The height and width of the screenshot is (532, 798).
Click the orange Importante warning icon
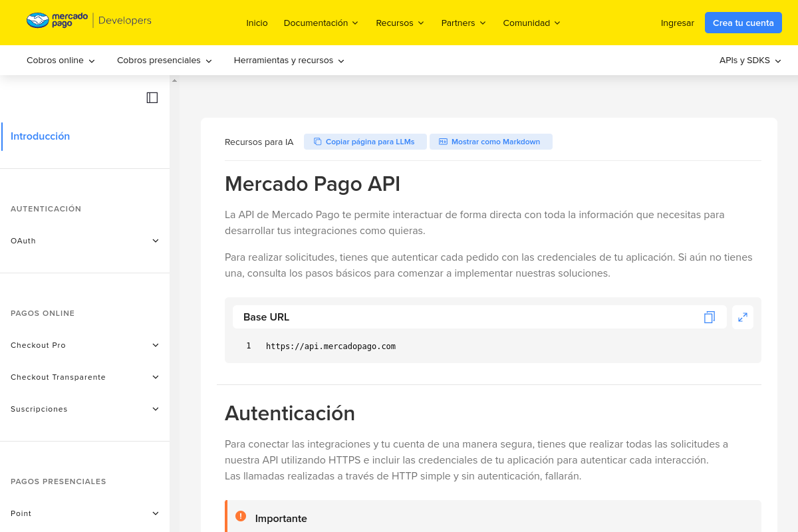coord(241,517)
